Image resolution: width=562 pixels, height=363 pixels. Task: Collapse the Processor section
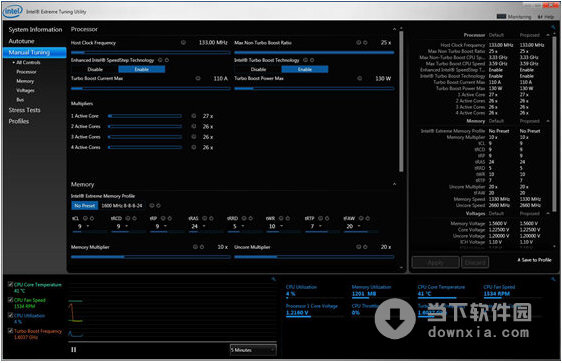(x=394, y=29)
